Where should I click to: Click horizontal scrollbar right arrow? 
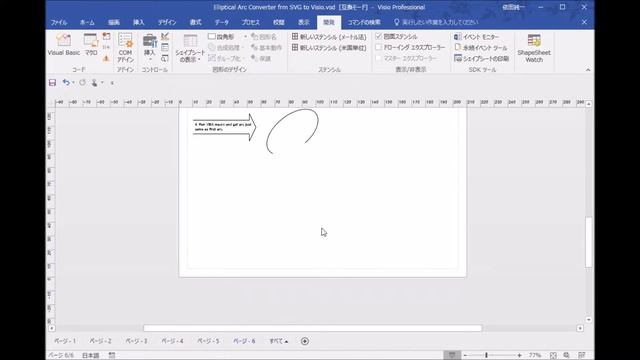coord(580,328)
